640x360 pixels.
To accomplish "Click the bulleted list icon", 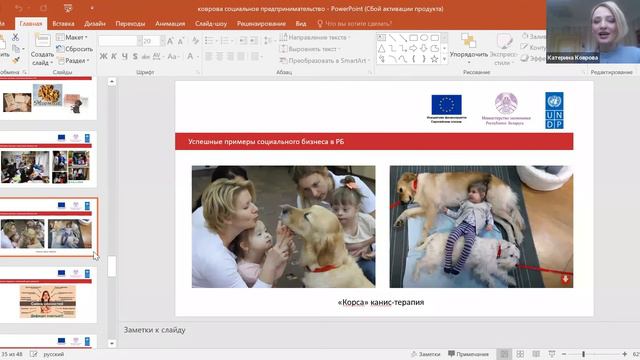I will click(210, 40).
